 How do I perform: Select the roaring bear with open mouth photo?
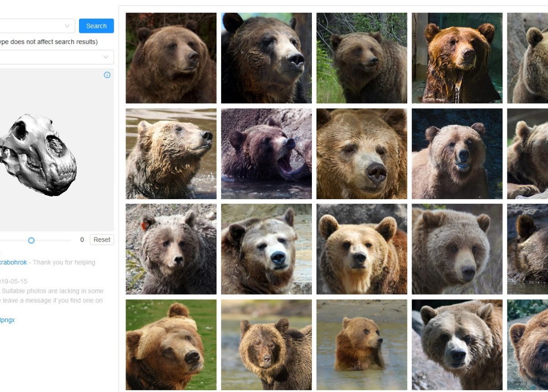[266, 154]
